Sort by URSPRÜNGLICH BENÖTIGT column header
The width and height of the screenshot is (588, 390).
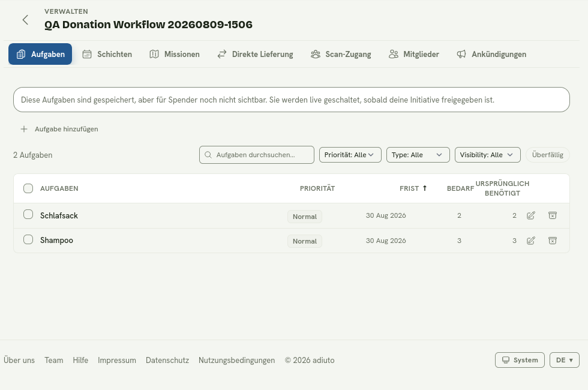click(502, 188)
